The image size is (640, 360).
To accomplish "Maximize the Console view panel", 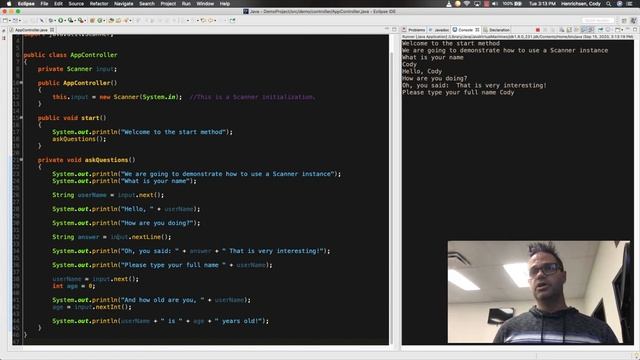I will [635, 29].
